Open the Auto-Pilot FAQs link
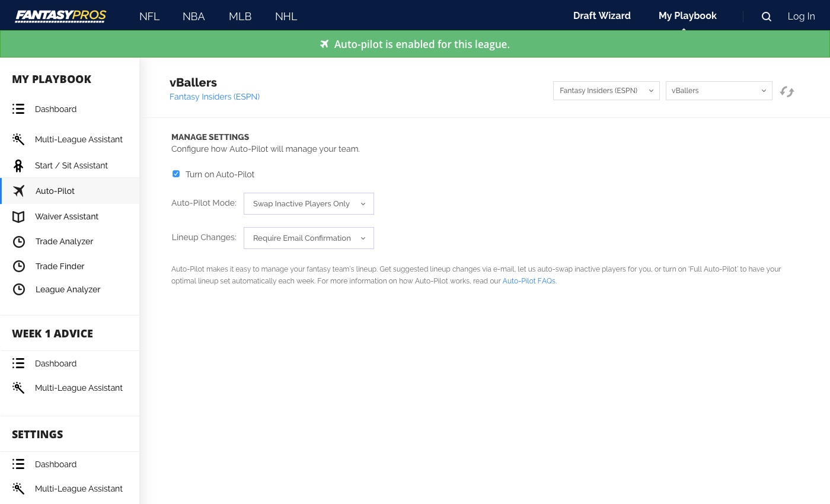 click(529, 281)
